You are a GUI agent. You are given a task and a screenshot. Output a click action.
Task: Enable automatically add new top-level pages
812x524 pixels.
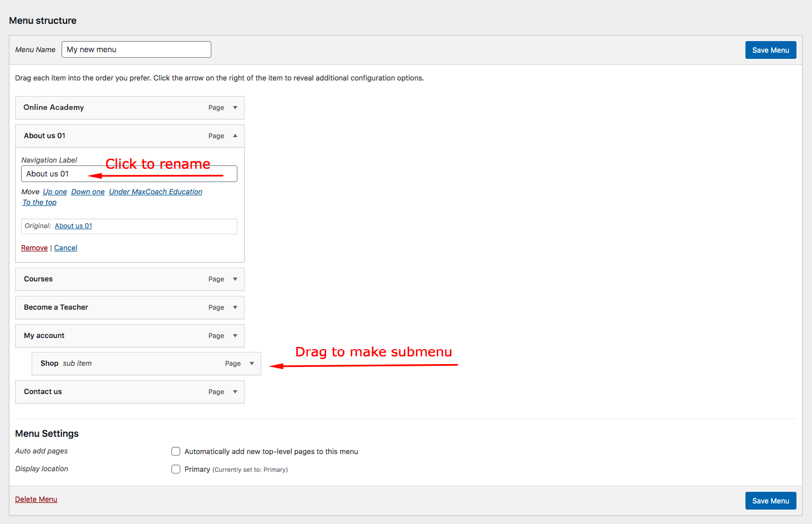(176, 451)
